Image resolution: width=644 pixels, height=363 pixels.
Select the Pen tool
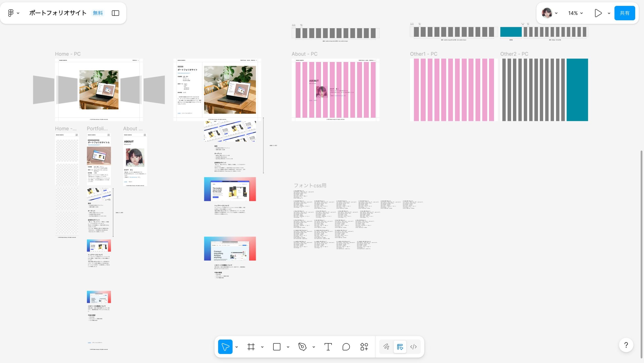tap(302, 347)
